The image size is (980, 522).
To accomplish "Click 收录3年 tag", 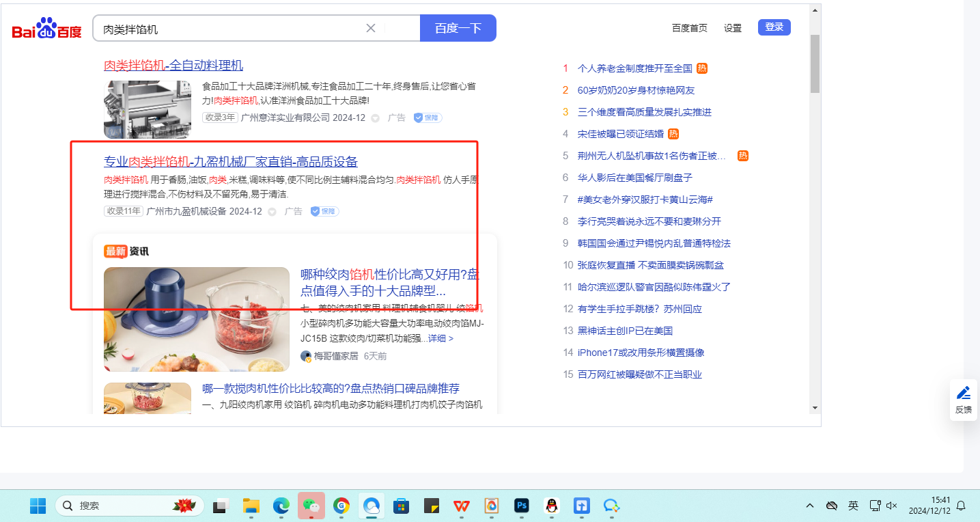I will click(x=220, y=118).
